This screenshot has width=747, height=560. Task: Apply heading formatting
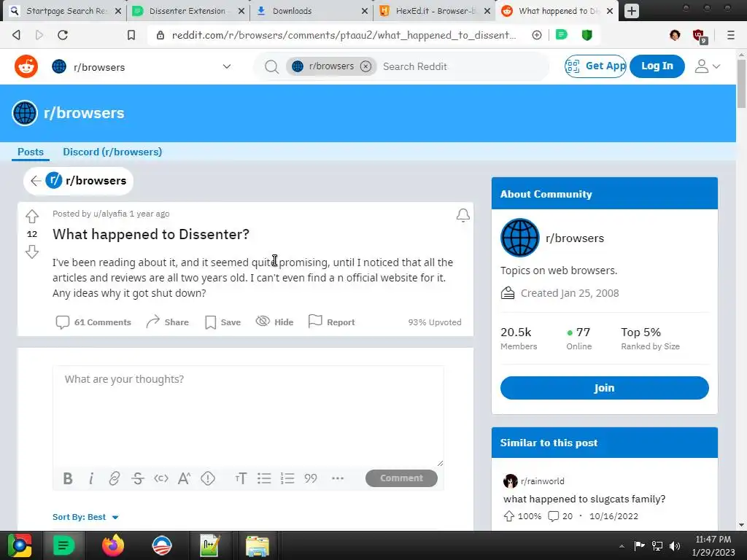click(241, 478)
